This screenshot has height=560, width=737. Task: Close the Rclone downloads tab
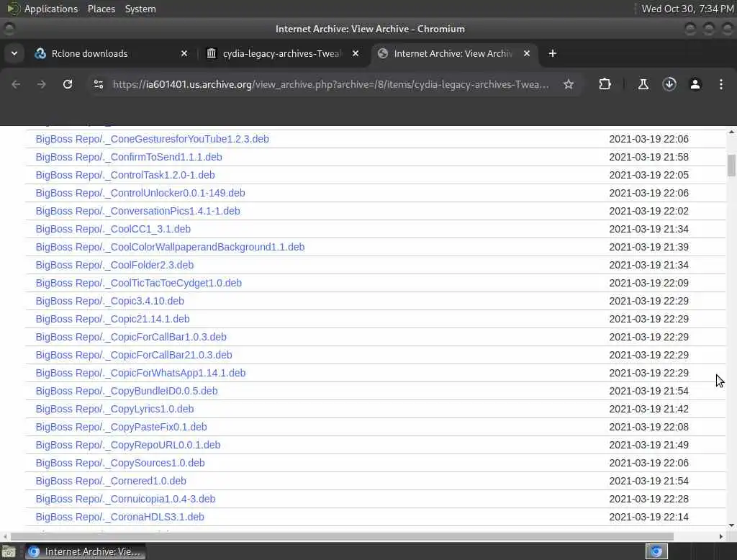pos(184,53)
